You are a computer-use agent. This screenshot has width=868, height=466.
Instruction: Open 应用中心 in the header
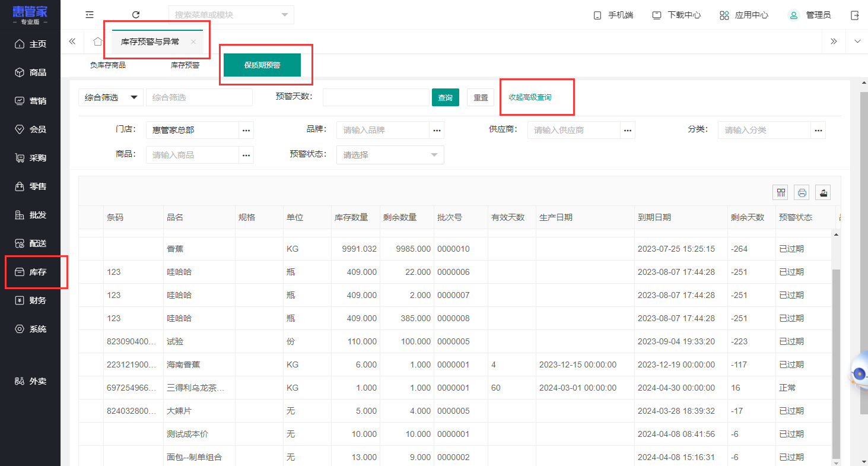coord(744,15)
